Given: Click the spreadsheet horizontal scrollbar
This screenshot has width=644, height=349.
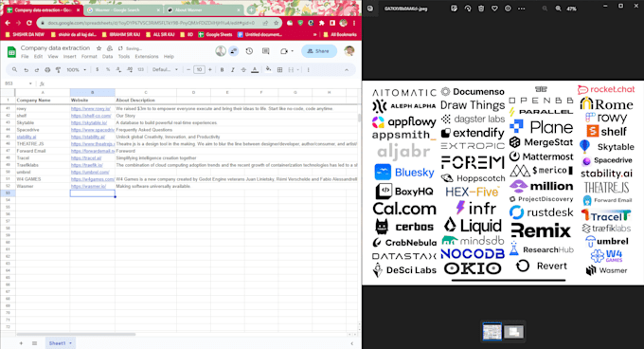Looking at the screenshot, I should tap(76, 334).
